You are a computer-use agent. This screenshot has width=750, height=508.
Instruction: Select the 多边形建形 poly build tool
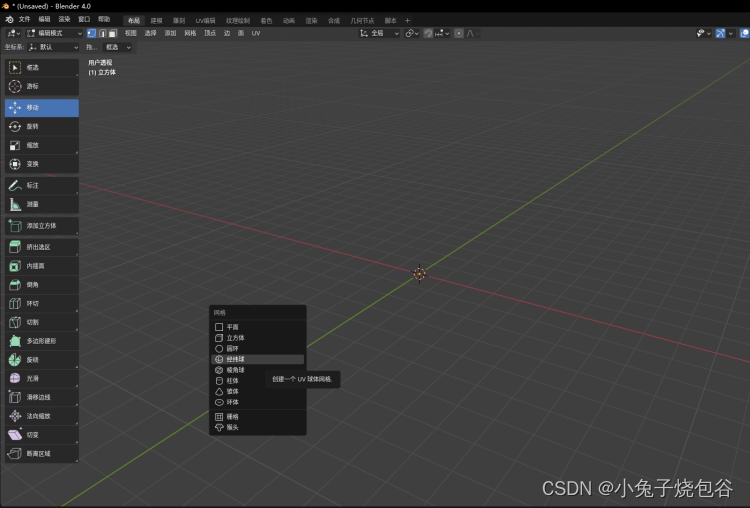point(42,341)
